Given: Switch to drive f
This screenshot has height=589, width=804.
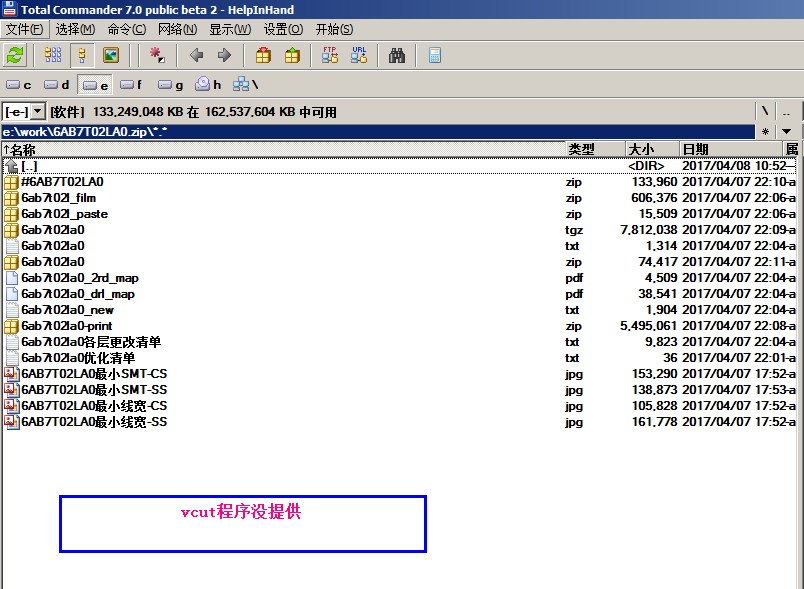Looking at the screenshot, I should [131, 85].
